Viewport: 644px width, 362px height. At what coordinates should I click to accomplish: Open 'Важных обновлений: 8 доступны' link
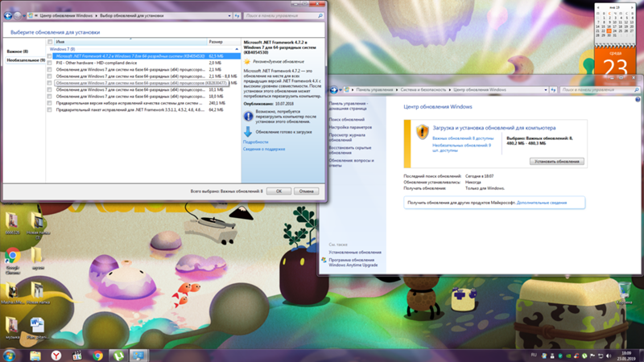[x=463, y=138]
